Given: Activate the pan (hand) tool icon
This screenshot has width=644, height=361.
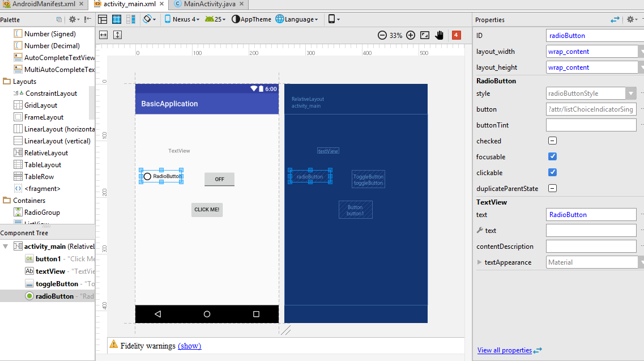Looking at the screenshot, I should point(440,35).
